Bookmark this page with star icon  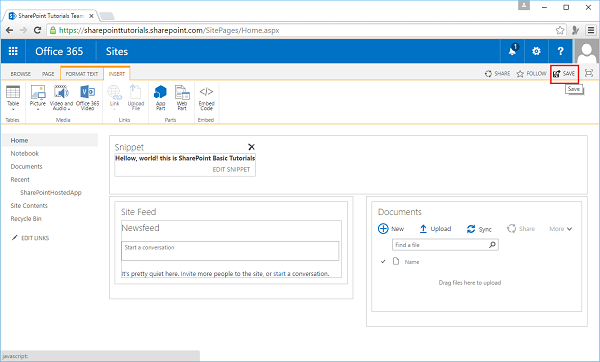click(x=560, y=30)
